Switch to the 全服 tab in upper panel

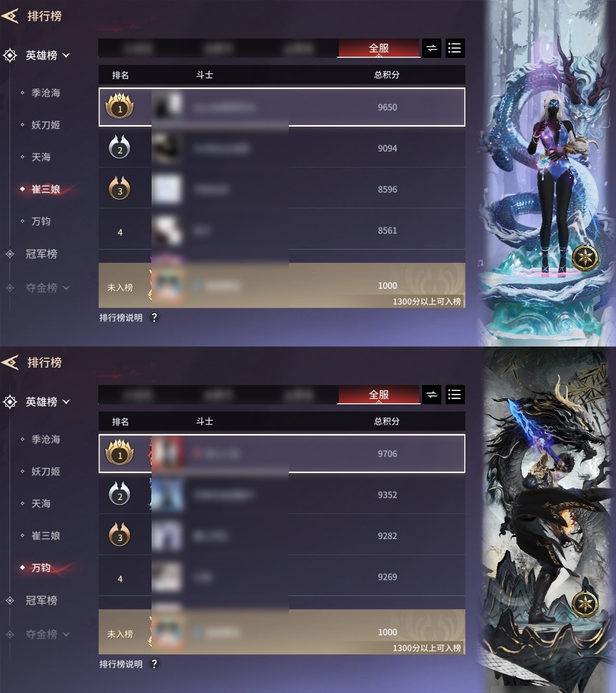point(379,48)
